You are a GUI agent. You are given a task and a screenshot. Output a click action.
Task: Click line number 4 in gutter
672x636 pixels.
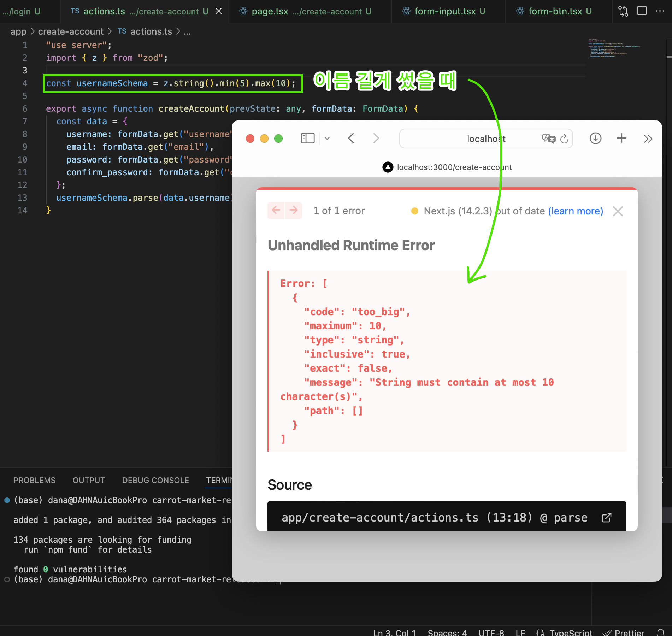[25, 83]
